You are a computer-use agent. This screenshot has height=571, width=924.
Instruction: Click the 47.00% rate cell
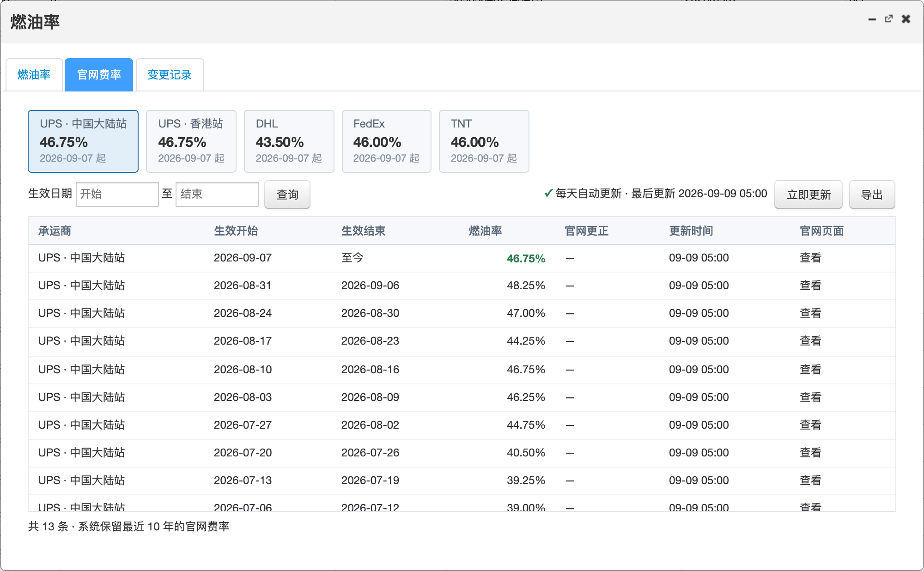526,313
